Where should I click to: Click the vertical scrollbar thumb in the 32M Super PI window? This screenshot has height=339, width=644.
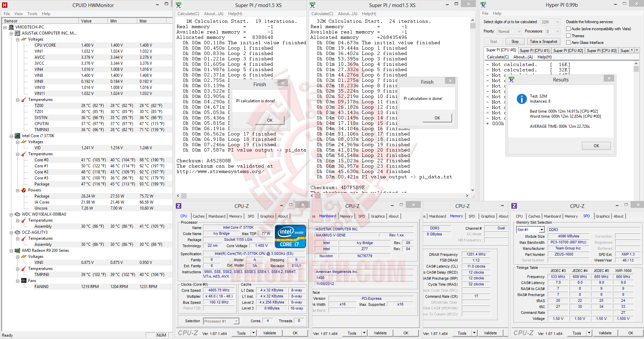pos(473,26)
